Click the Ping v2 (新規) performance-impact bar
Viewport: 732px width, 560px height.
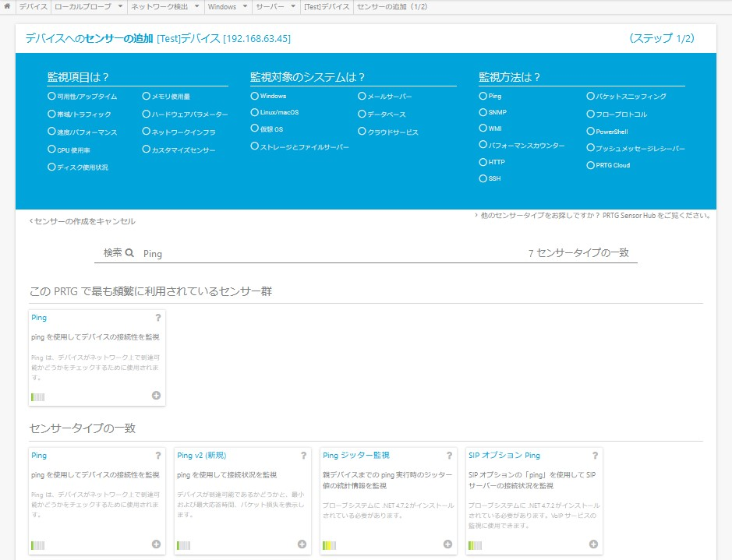tap(183, 545)
